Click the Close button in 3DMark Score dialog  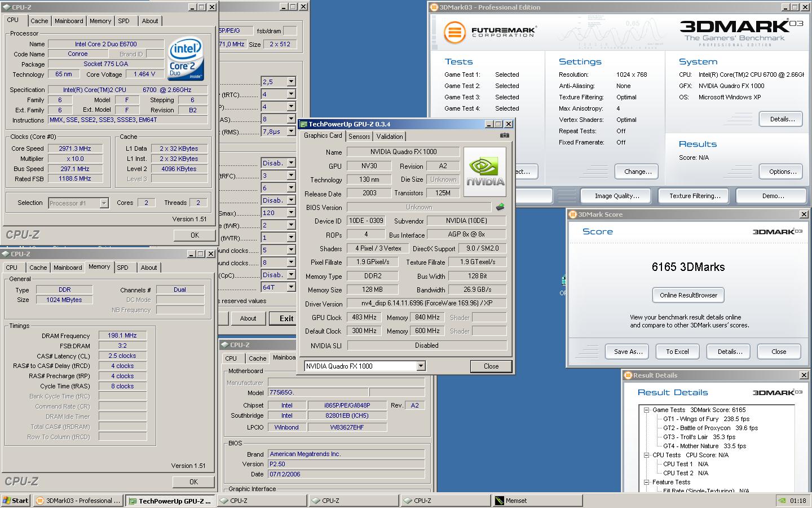(x=779, y=351)
